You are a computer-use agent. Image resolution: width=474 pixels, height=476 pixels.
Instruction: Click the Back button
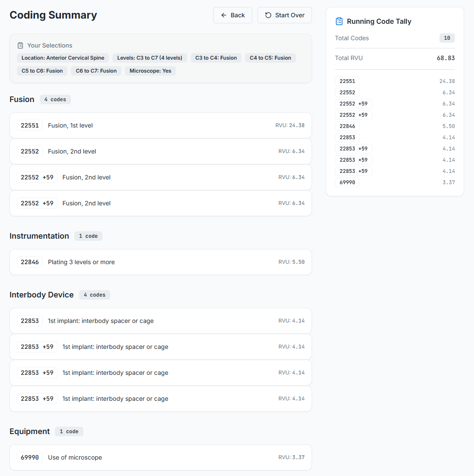232,15
